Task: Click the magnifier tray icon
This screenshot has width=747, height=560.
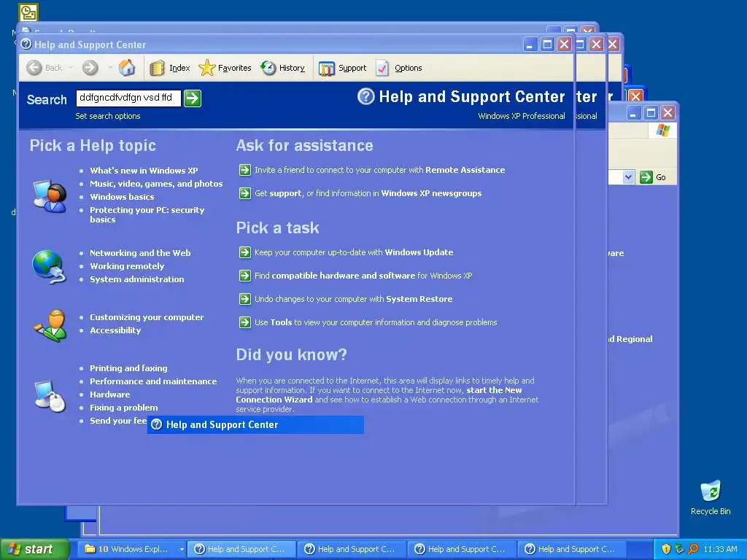Action: pos(693,549)
